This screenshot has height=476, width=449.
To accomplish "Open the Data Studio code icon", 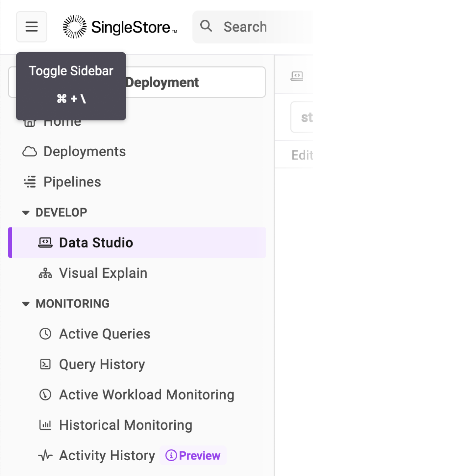I will click(45, 242).
